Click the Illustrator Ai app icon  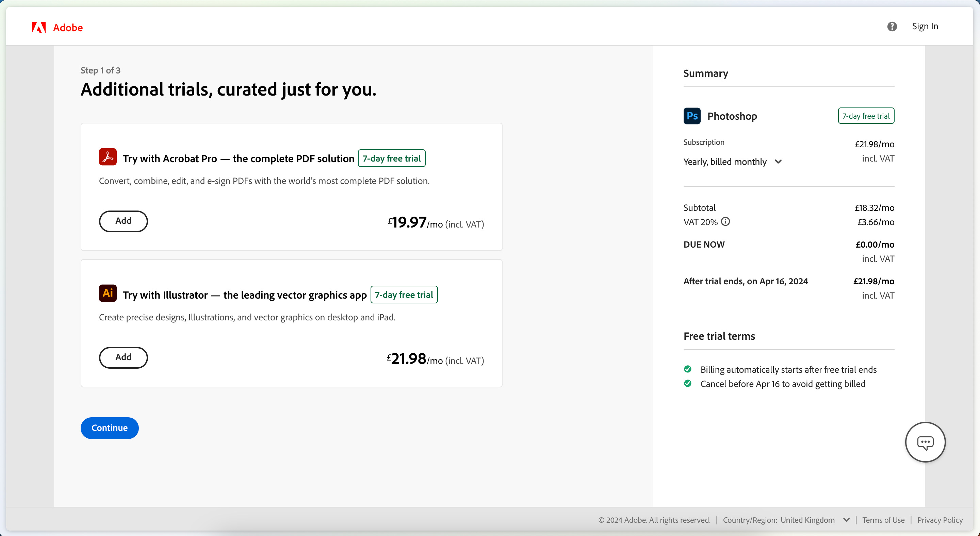[x=108, y=293]
